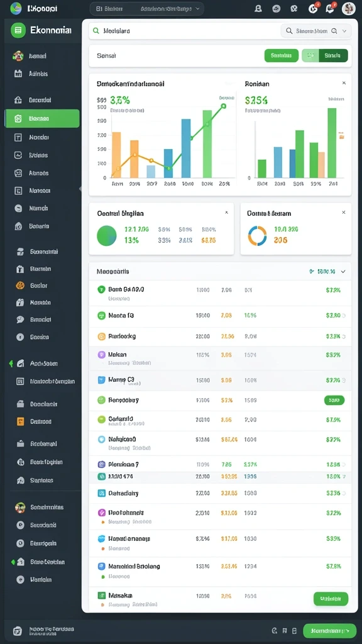This screenshot has height=644, width=362.
Task: Click the green Sısnisia button
Action: tap(282, 55)
